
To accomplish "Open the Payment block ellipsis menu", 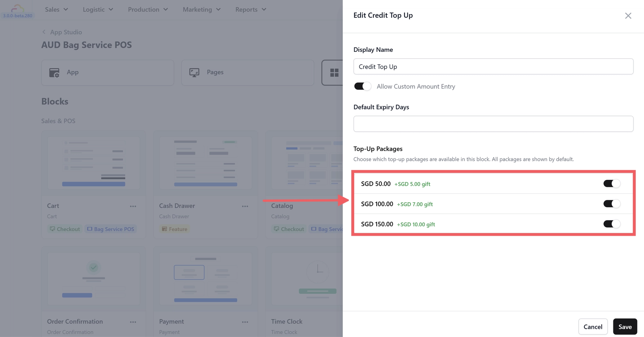I will (x=245, y=322).
